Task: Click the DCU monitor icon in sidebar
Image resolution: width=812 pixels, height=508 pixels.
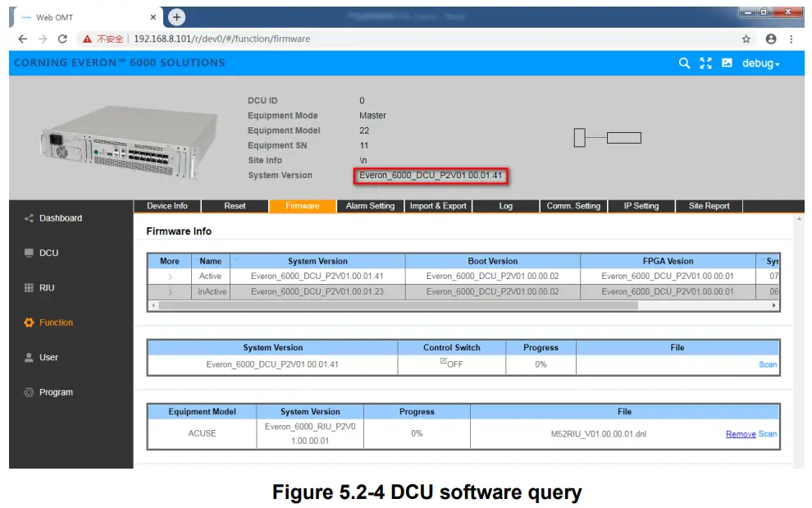Action: coord(29,253)
